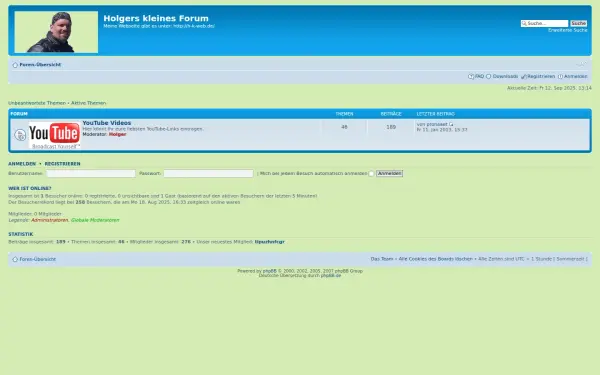The height and width of the screenshot is (375, 600).
Task: Click the footer home icon beside Foren-Übersicht
Action: pyautogui.click(x=15, y=259)
